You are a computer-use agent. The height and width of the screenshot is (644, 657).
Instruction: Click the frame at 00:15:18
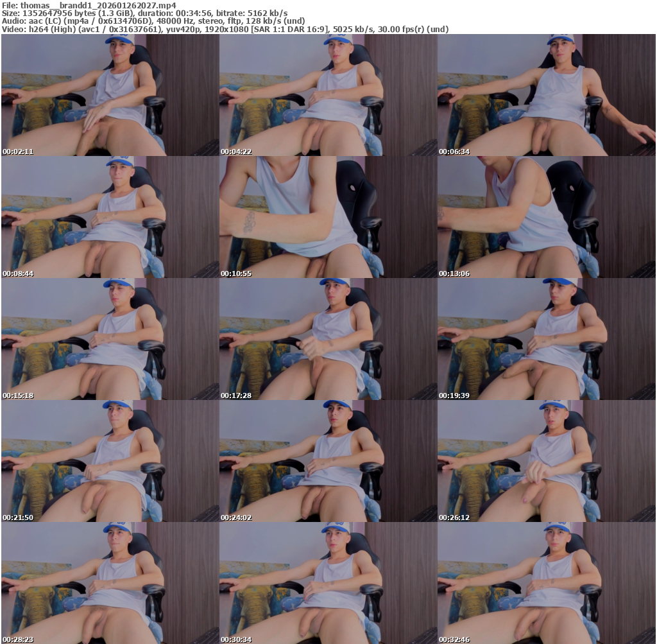pyautogui.click(x=110, y=339)
